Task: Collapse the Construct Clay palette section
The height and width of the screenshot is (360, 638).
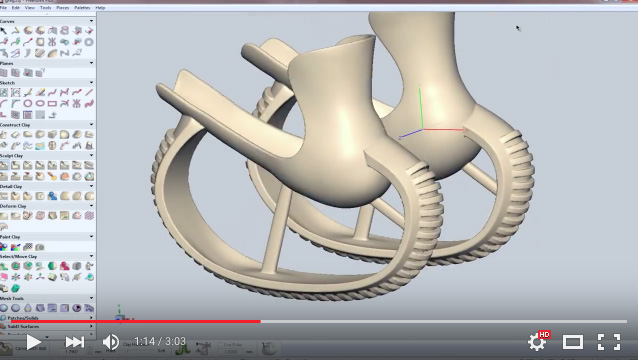Action: [x=91, y=124]
